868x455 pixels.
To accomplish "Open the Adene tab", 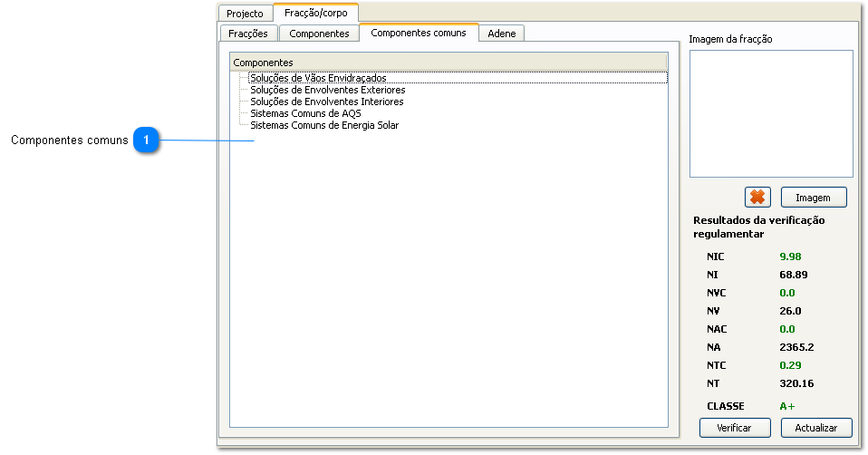I will coord(502,34).
